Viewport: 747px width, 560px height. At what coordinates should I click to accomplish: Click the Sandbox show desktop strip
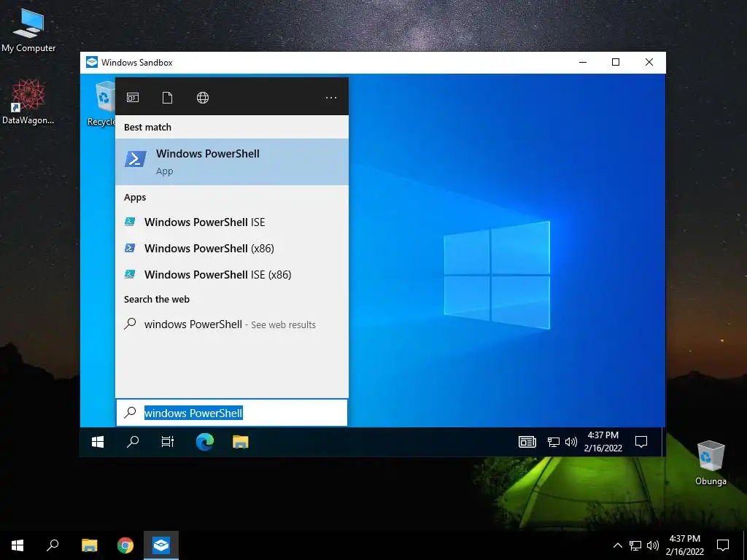(x=662, y=442)
